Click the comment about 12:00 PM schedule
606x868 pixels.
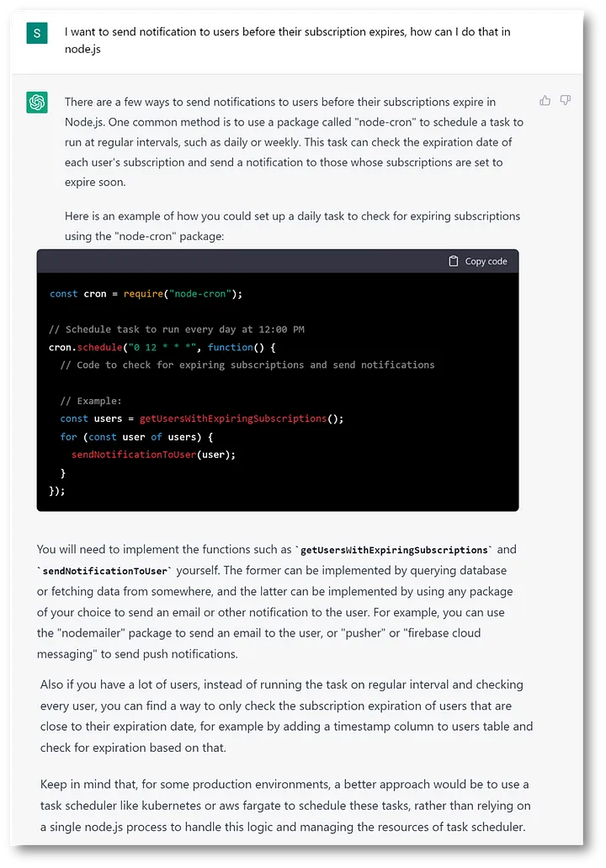(177, 329)
